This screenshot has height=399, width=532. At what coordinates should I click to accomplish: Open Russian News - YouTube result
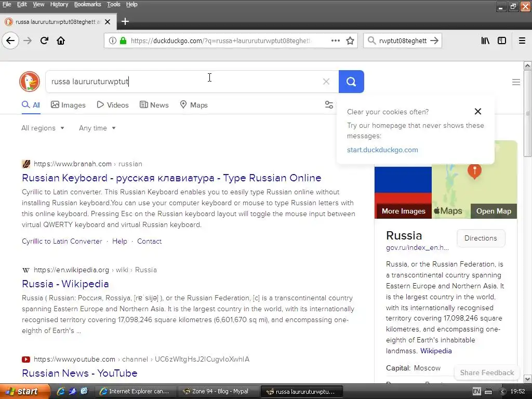point(79,373)
